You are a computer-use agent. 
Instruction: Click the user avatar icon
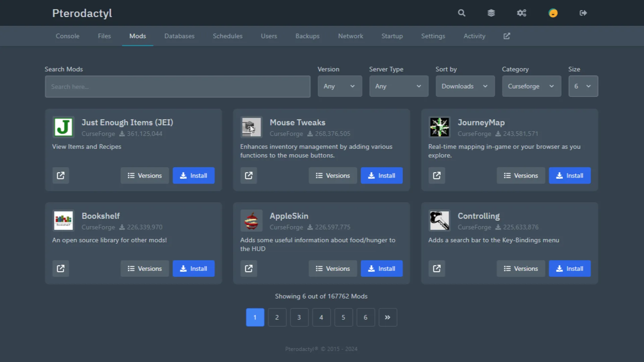(x=553, y=13)
